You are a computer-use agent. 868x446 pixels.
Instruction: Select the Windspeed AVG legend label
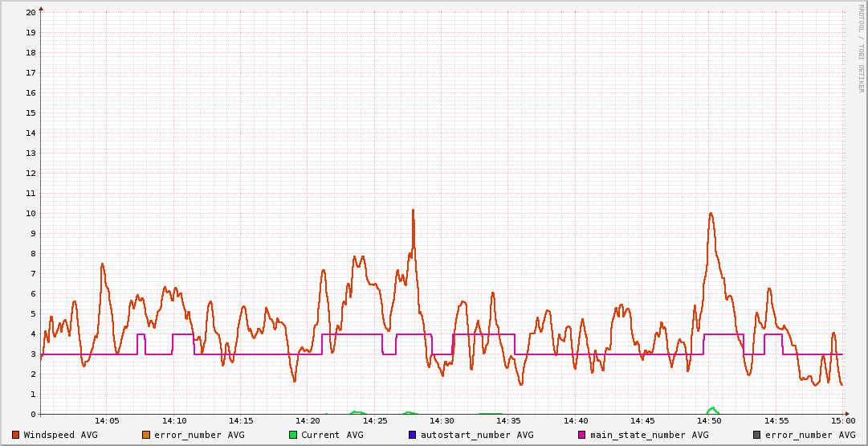(60, 435)
